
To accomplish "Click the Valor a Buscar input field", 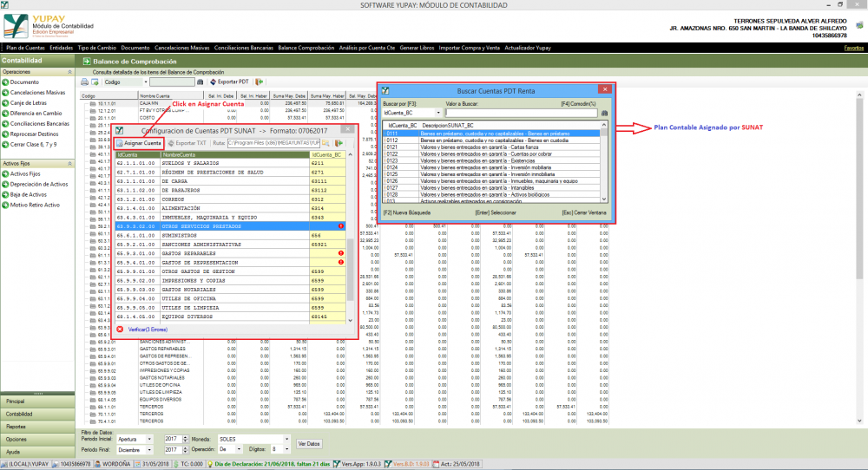I will [x=522, y=113].
